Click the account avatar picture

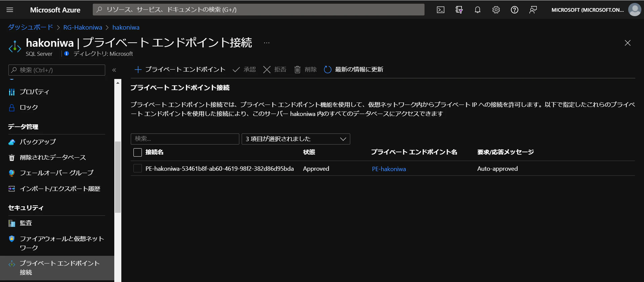click(x=635, y=10)
